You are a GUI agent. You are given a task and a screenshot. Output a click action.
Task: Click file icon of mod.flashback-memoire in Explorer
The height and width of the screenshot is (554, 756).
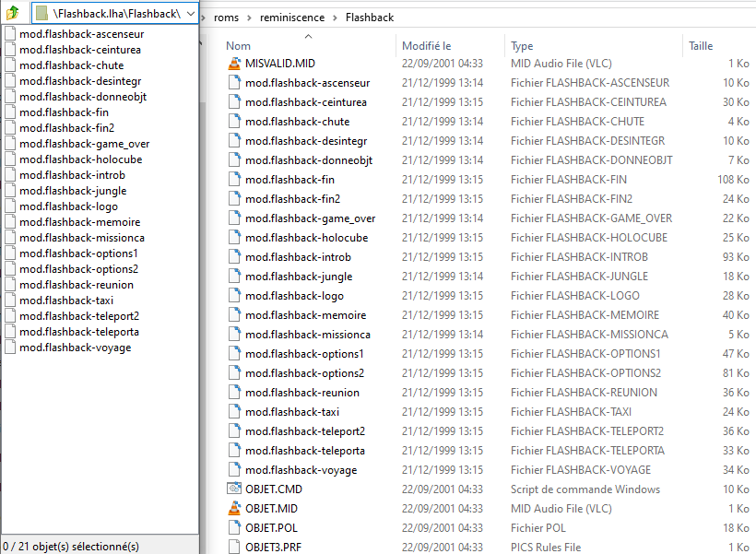[234, 314]
